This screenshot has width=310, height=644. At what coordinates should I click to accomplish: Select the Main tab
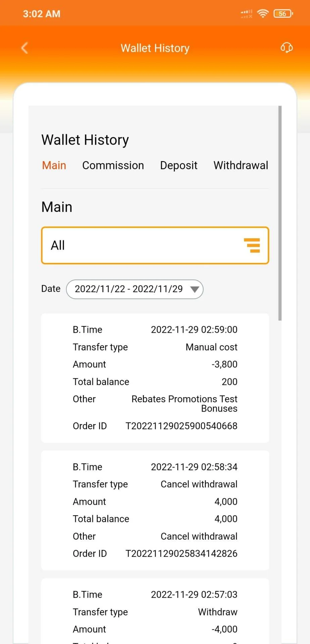click(x=54, y=165)
